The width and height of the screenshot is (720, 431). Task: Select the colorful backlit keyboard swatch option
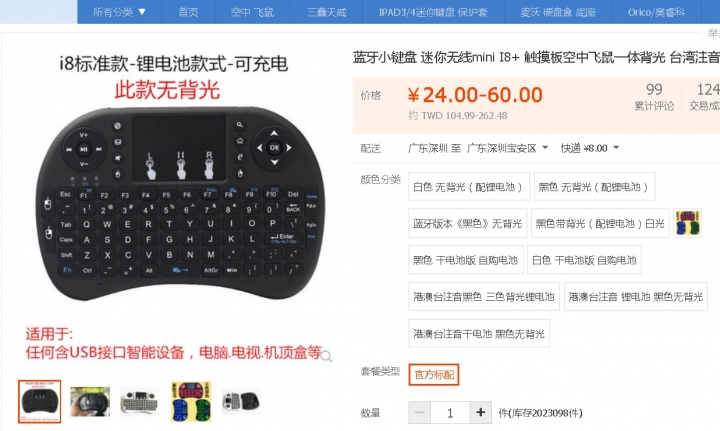pyautogui.click(x=687, y=223)
